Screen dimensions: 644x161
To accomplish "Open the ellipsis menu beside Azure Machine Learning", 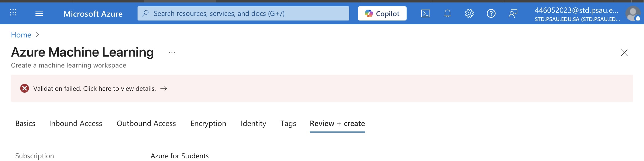I will click(172, 52).
